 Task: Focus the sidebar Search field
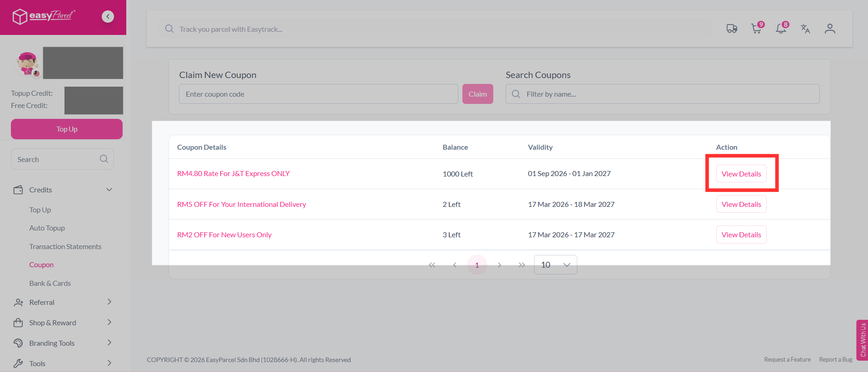point(62,159)
